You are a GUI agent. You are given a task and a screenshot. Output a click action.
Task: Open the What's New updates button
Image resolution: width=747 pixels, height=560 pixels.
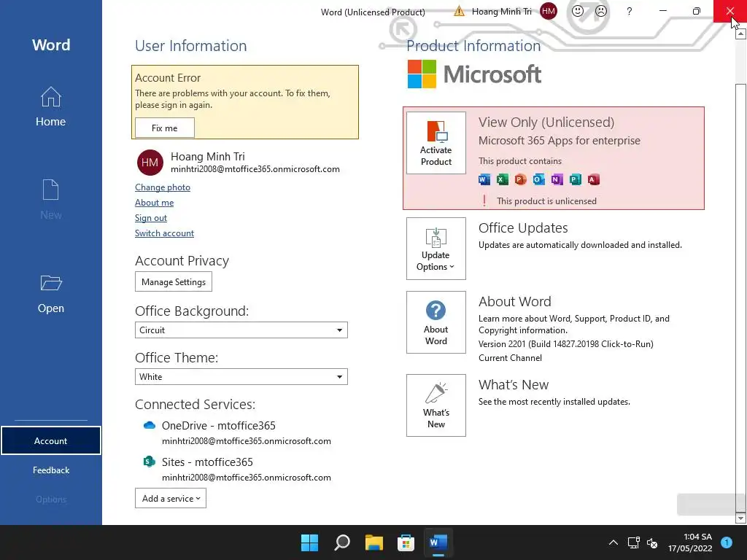click(436, 405)
